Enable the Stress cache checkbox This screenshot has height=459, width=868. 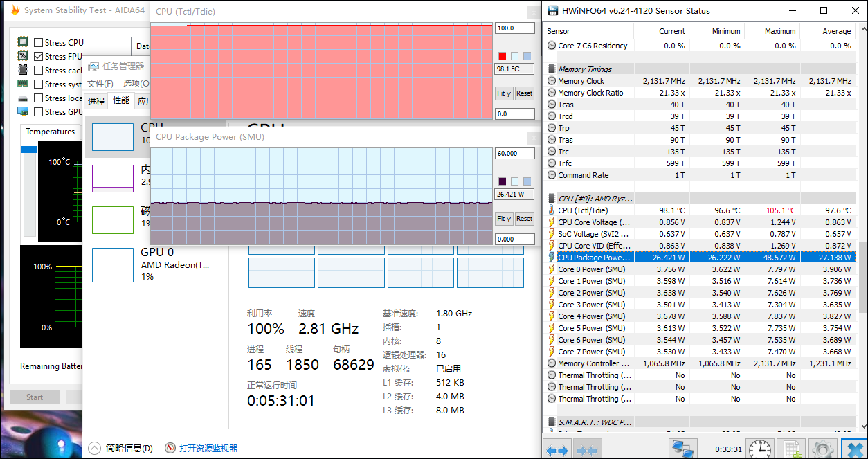[38, 70]
